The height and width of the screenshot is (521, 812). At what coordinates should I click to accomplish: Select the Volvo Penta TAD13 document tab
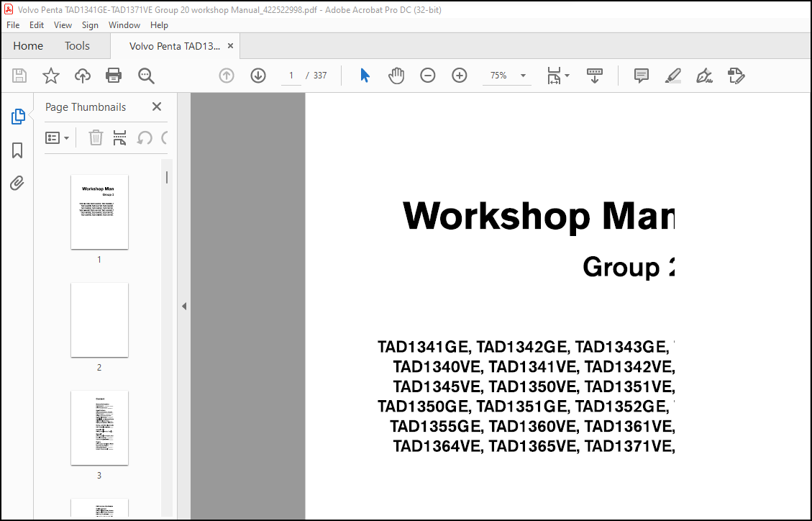point(175,46)
